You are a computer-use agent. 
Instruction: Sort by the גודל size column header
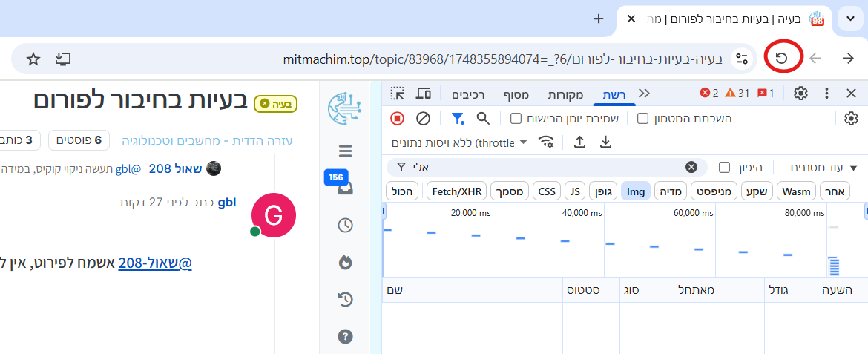click(792, 289)
